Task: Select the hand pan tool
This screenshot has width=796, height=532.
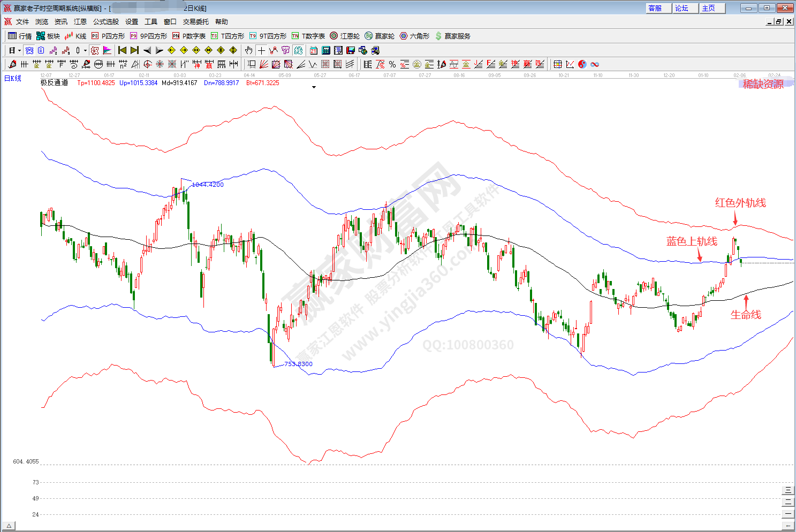Action: point(248,50)
